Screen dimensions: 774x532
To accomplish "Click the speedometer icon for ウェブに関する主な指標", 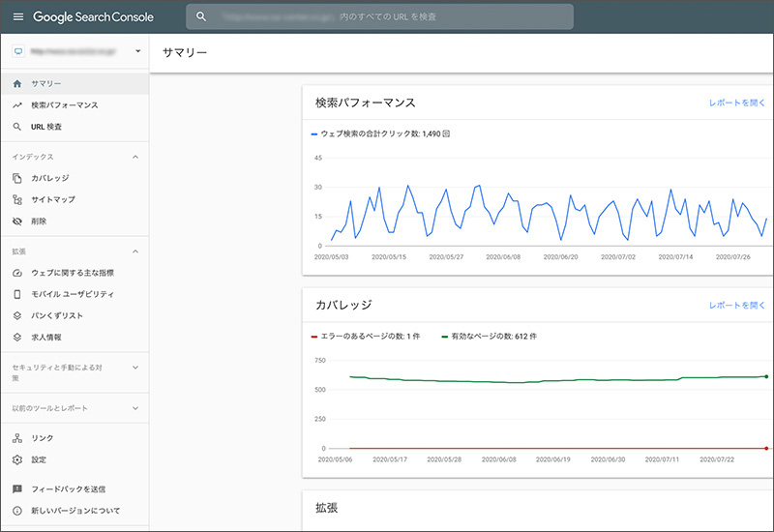I will click(17, 273).
